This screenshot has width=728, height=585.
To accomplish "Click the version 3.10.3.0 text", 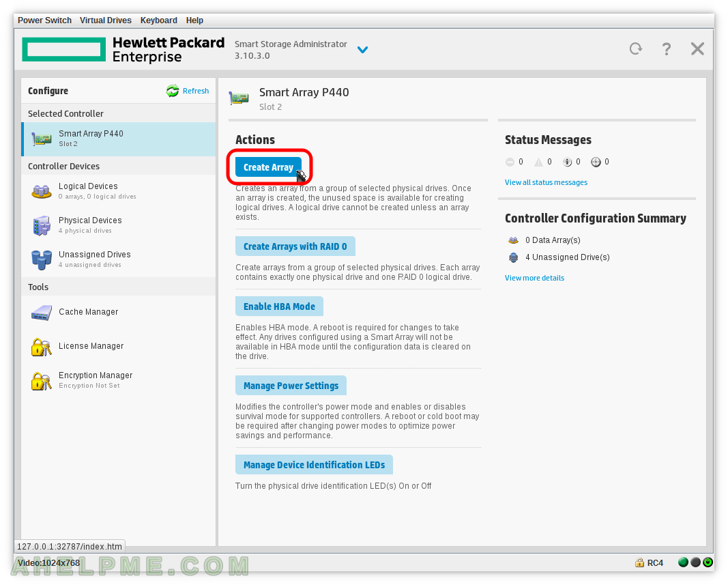I will click(x=252, y=56).
